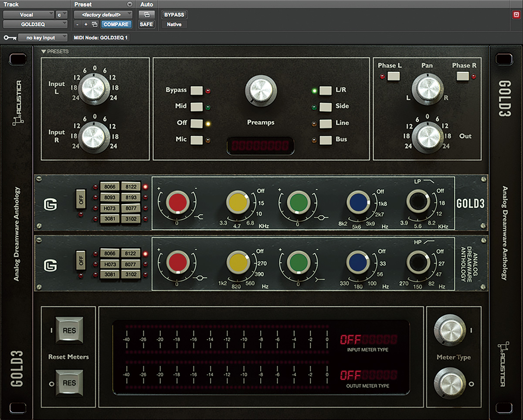Image resolution: width=523 pixels, height=420 pixels.
Task: Click the green gain knob on lower EQ
Action: point(299,263)
